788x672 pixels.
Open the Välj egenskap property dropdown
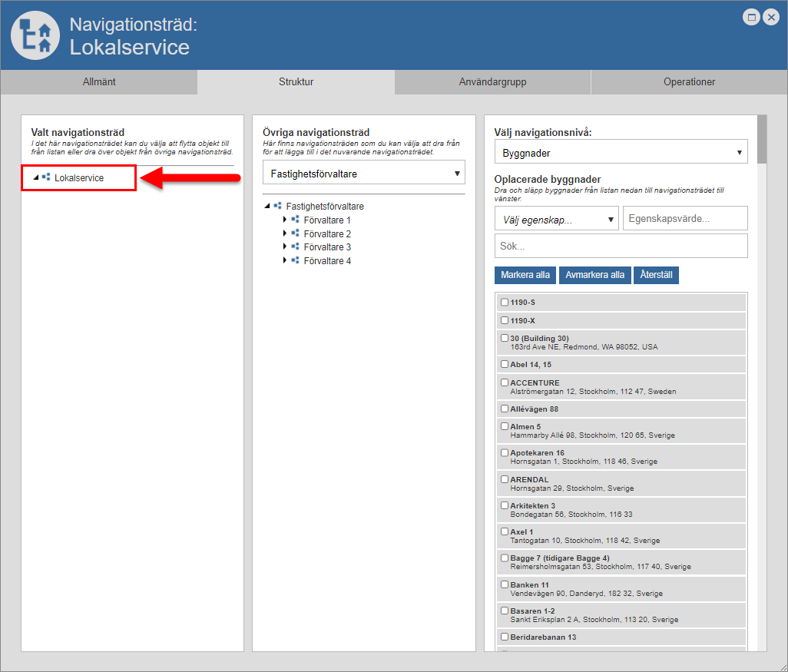click(x=557, y=219)
